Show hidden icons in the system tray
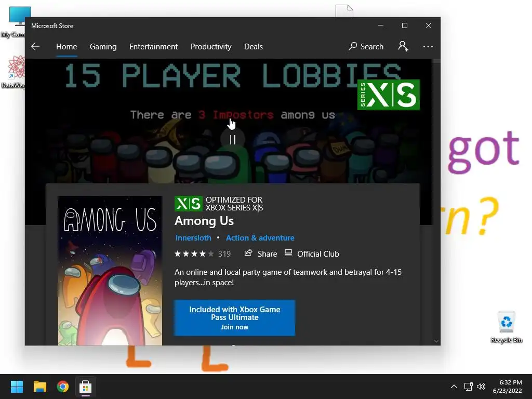Image resolution: width=532 pixels, height=399 pixels. pos(454,387)
